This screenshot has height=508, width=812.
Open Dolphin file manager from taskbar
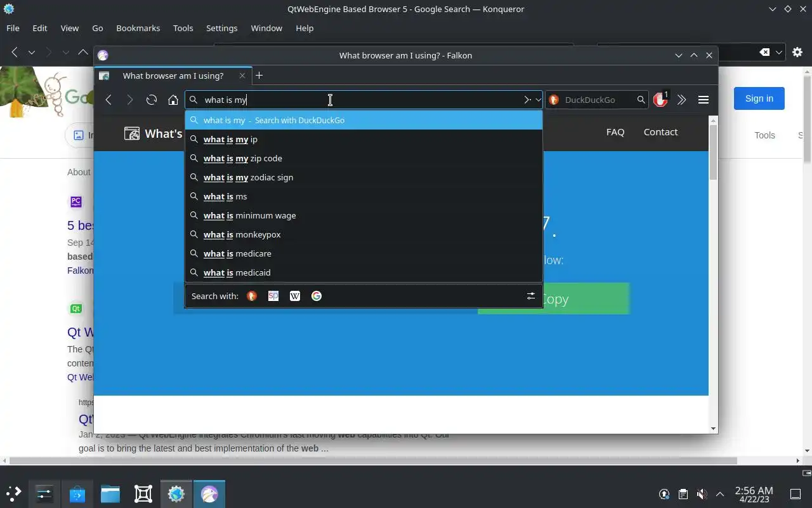pos(110,493)
